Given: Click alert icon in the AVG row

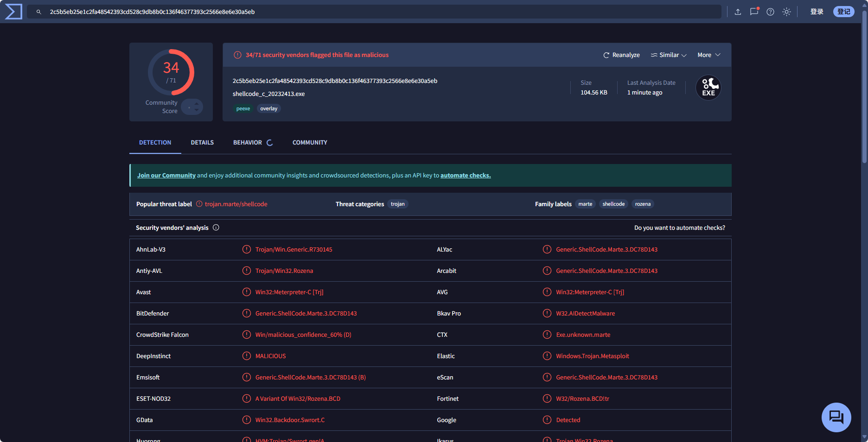Looking at the screenshot, I should pyautogui.click(x=547, y=292).
